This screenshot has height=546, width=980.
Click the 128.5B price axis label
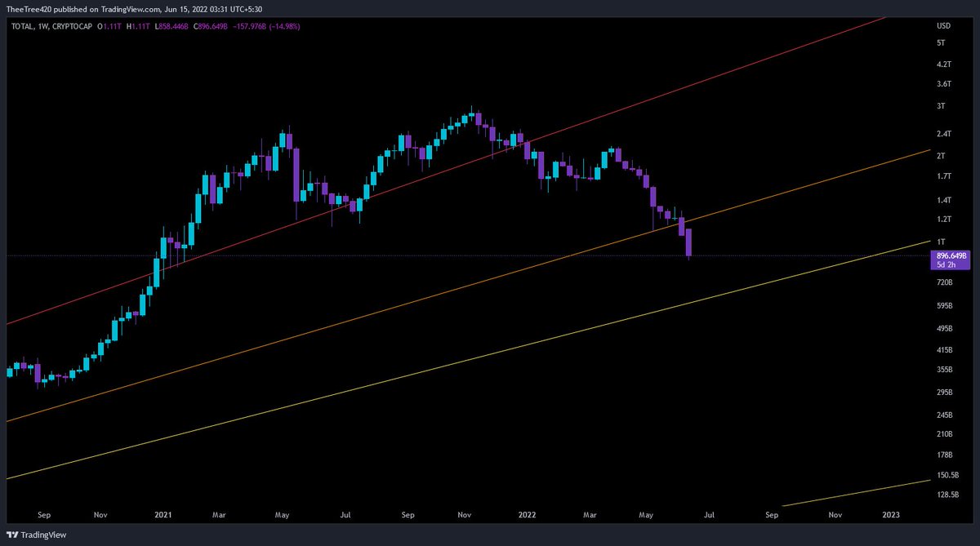coord(947,495)
